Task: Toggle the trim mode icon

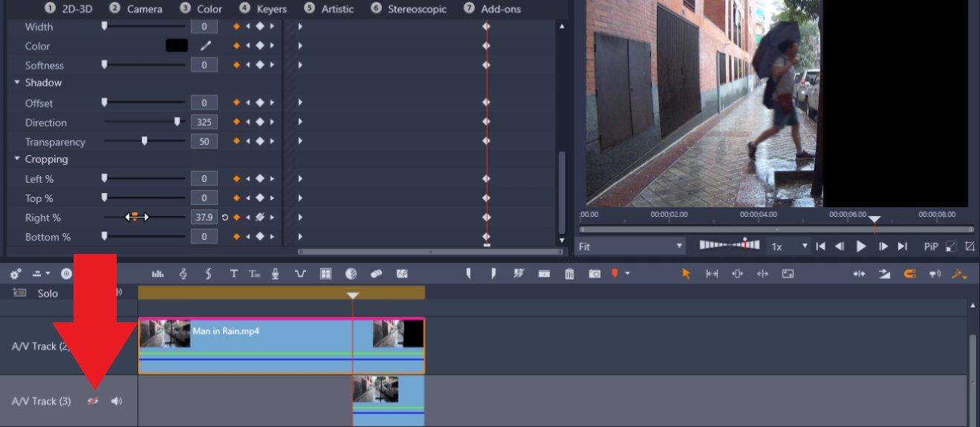Action: (x=859, y=274)
